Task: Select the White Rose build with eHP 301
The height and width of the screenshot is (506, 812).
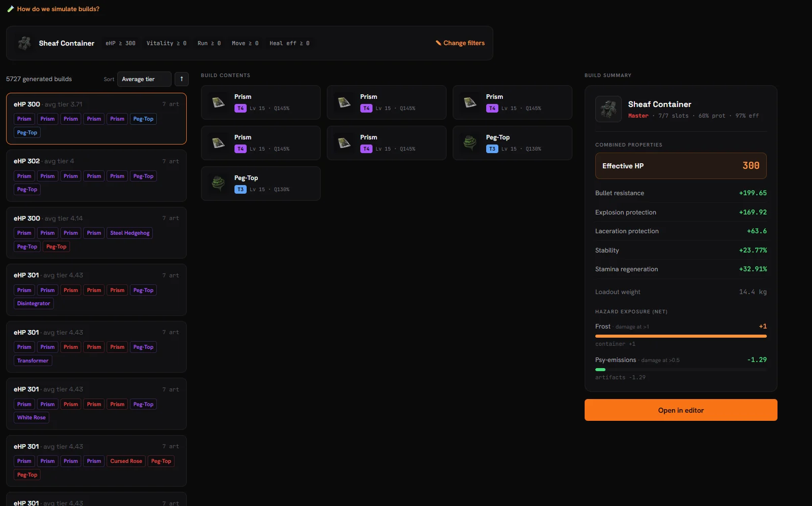Action: click(96, 404)
